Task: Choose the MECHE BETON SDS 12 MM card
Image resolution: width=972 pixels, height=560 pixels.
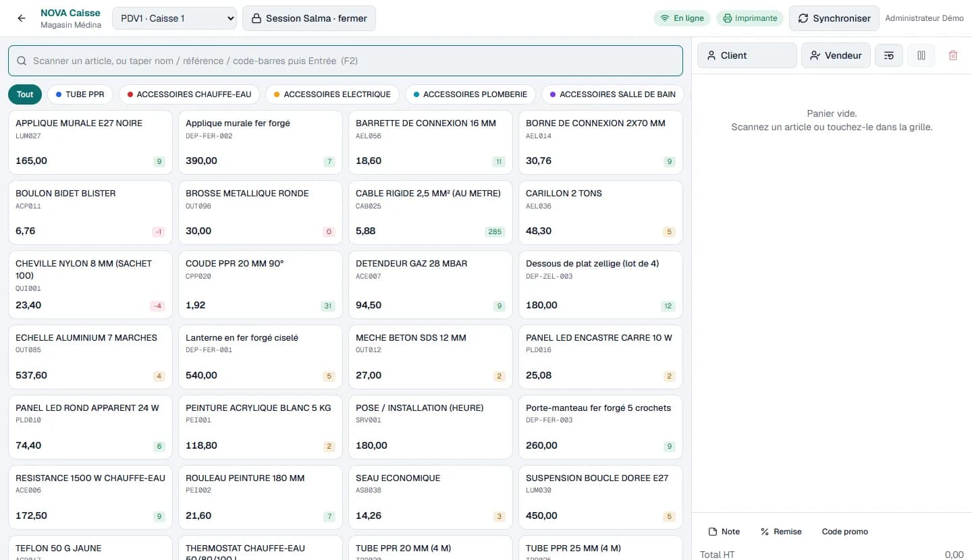Action: [431, 357]
